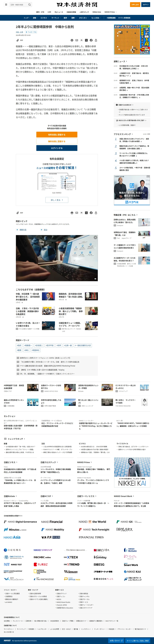The image size is (154, 644).
Task: Share on X from top toolbar
Action: click(x=86, y=40)
